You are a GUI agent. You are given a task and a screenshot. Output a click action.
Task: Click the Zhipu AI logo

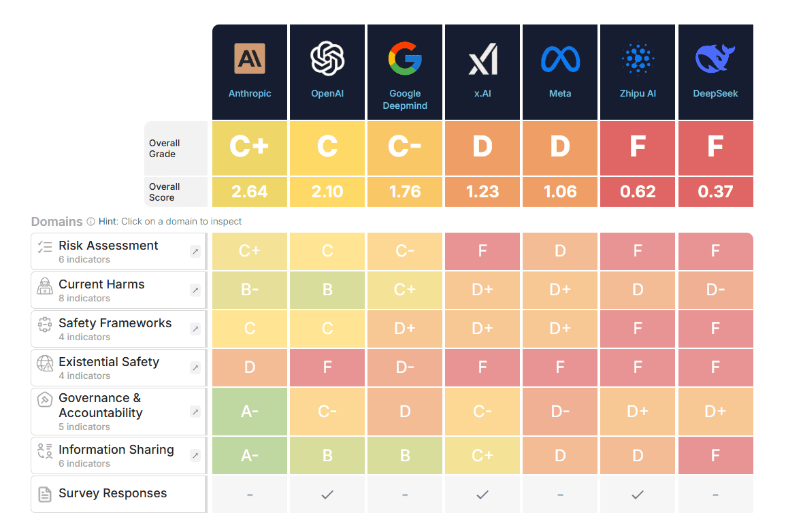click(638, 59)
